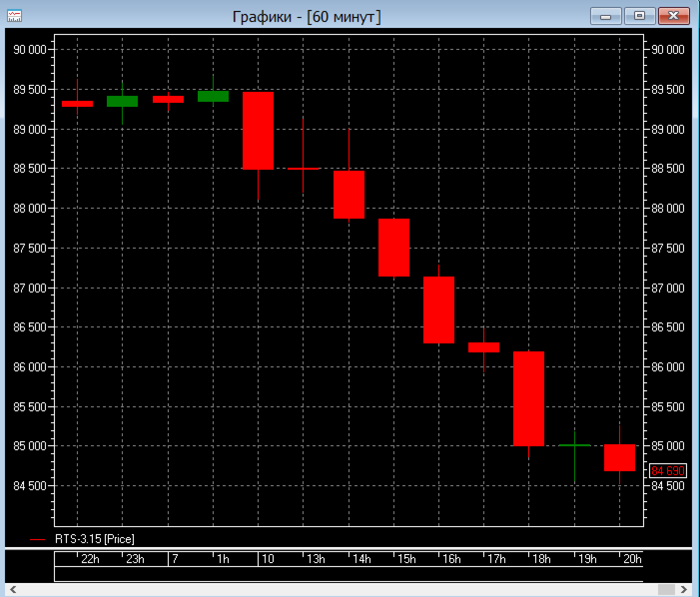This screenshot has width=700, height=597.
Task: Click the chart window icon in title bar
Action: pyautogui.click(x=14, y=16)
